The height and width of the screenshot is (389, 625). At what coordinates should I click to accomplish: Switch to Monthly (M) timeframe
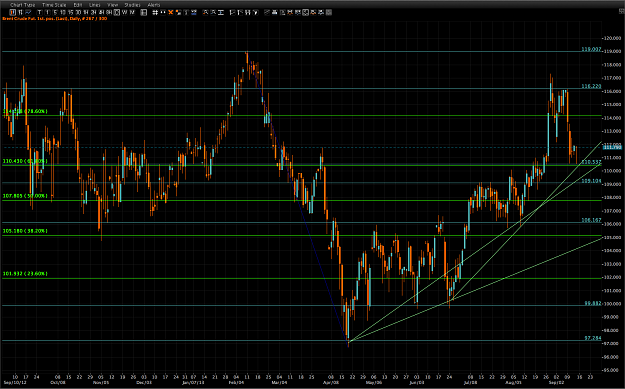[x=132, y=12]
